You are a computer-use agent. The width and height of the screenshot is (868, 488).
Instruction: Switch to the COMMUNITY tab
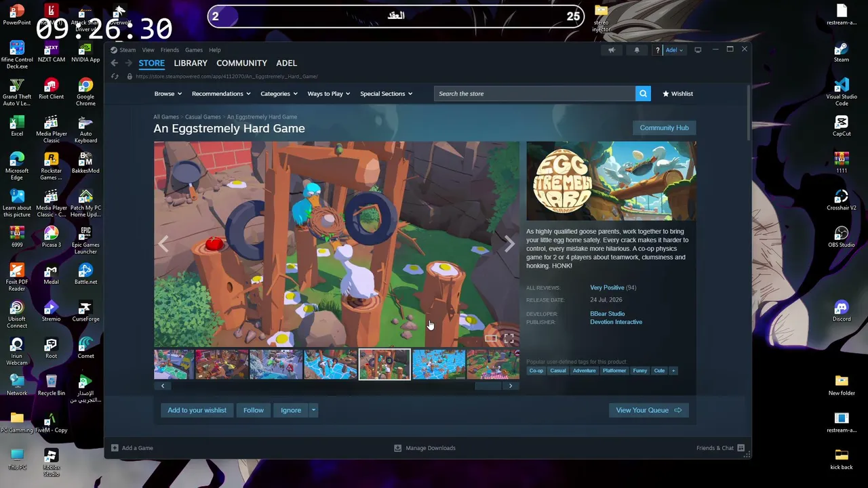241,63
